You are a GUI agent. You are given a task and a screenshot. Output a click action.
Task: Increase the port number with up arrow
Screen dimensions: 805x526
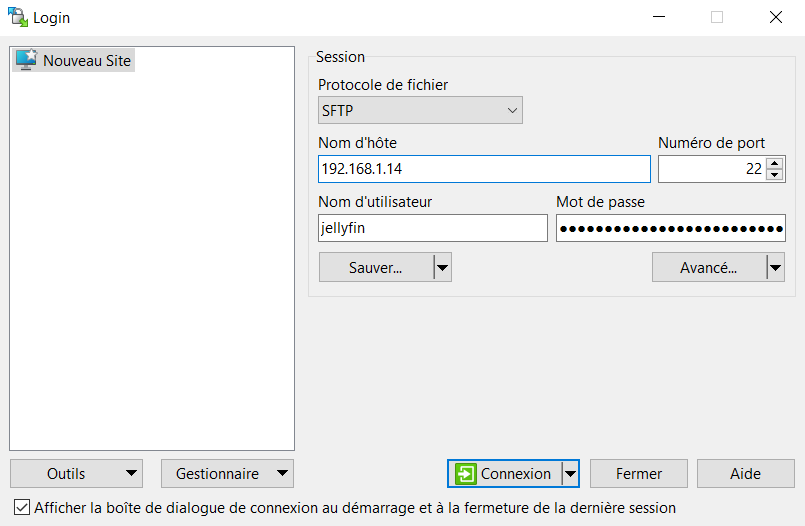point(775,163)
